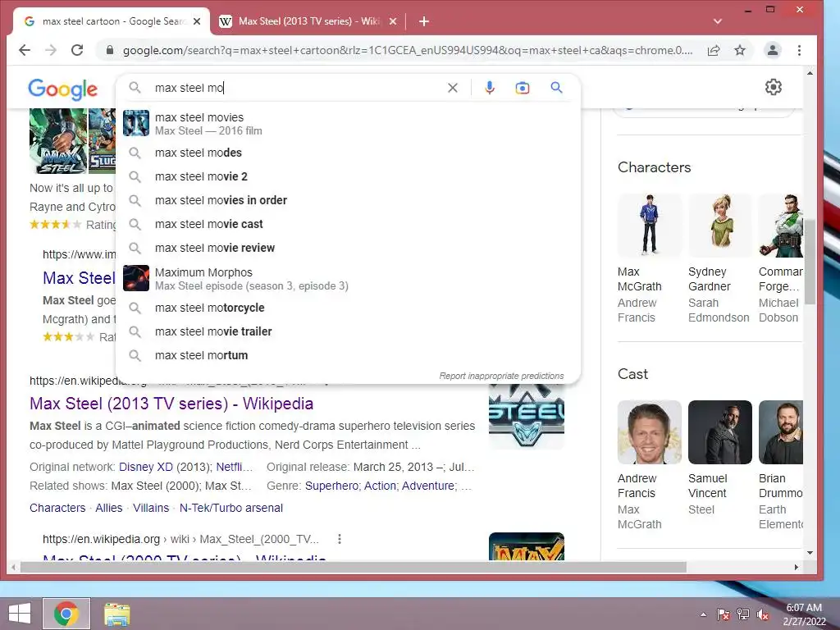Viewport: 840px width, 630px height.
Task: Select Sydney Gardner character card
Action: 720,258
